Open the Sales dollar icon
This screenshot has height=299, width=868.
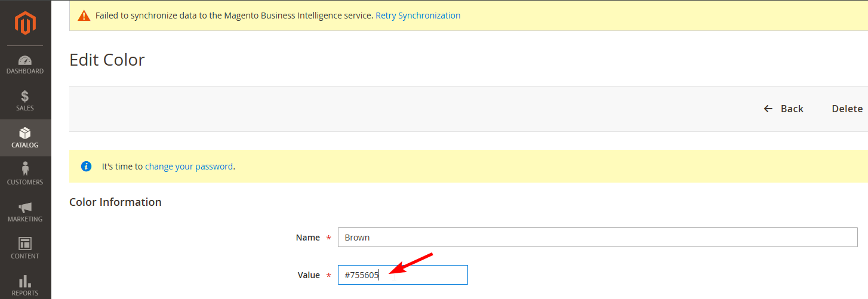tap(25, 96)
